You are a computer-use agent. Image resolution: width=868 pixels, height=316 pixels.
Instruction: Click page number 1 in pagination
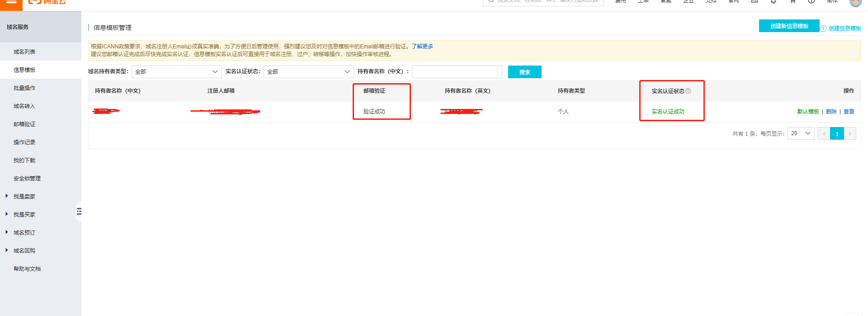837,134
